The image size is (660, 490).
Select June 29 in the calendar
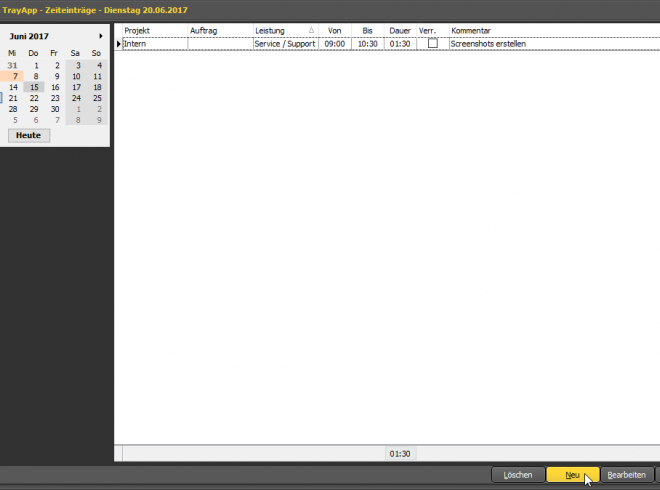34,109
